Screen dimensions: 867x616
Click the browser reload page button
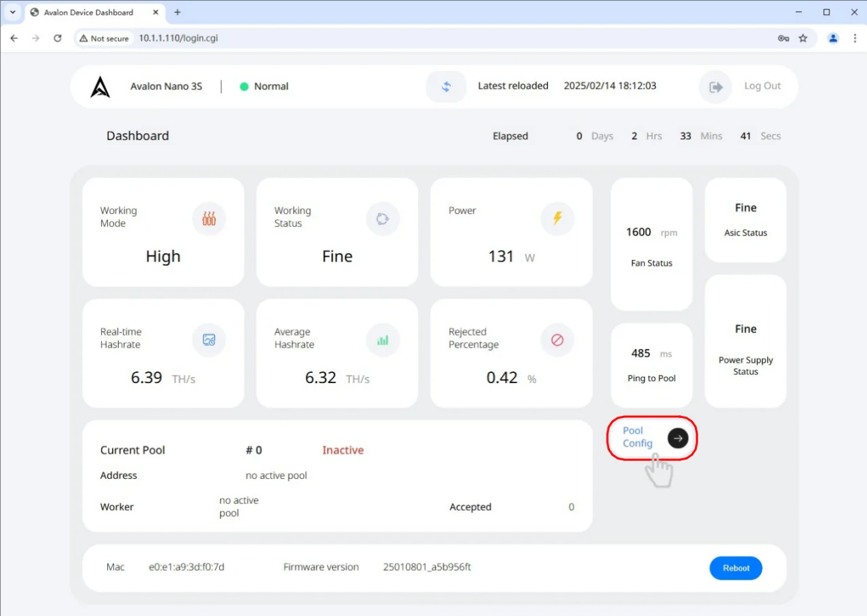(57, 38)
